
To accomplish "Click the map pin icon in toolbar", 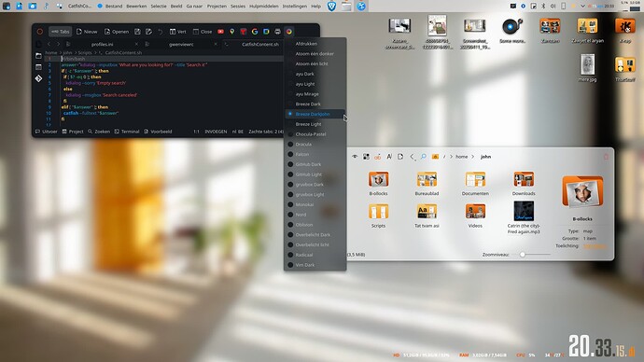I will point(232,32).
